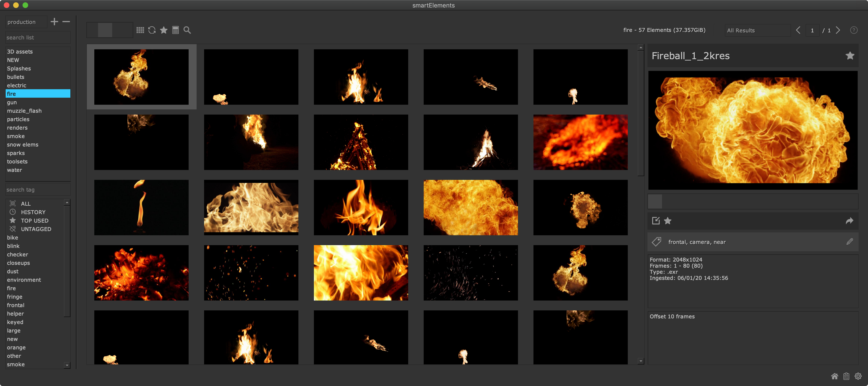Go to next results page arrow
Screen dimensions: 868x386
point(838,30)
